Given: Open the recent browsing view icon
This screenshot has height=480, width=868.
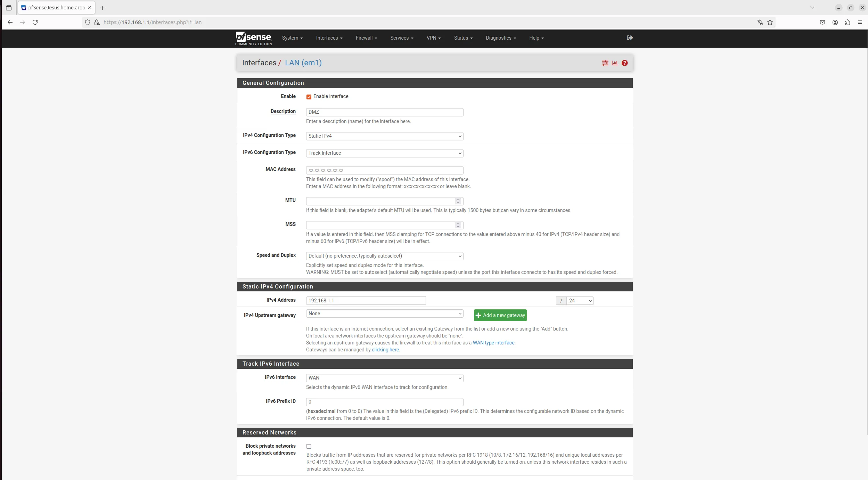Looking at the screenshot, I should click(9, 8).
